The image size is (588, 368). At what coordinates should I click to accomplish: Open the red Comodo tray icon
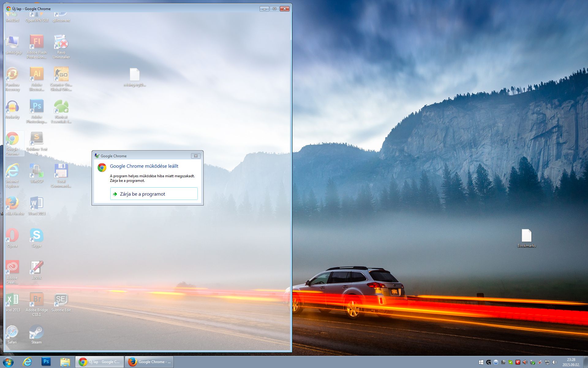click(518, 362)
